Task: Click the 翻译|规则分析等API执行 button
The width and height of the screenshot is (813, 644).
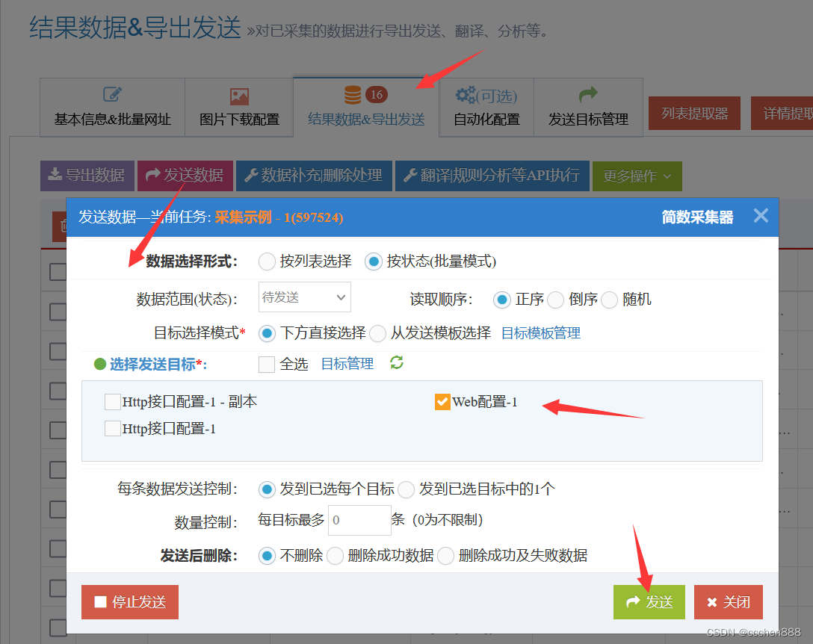Action: (x=492, y=176)
